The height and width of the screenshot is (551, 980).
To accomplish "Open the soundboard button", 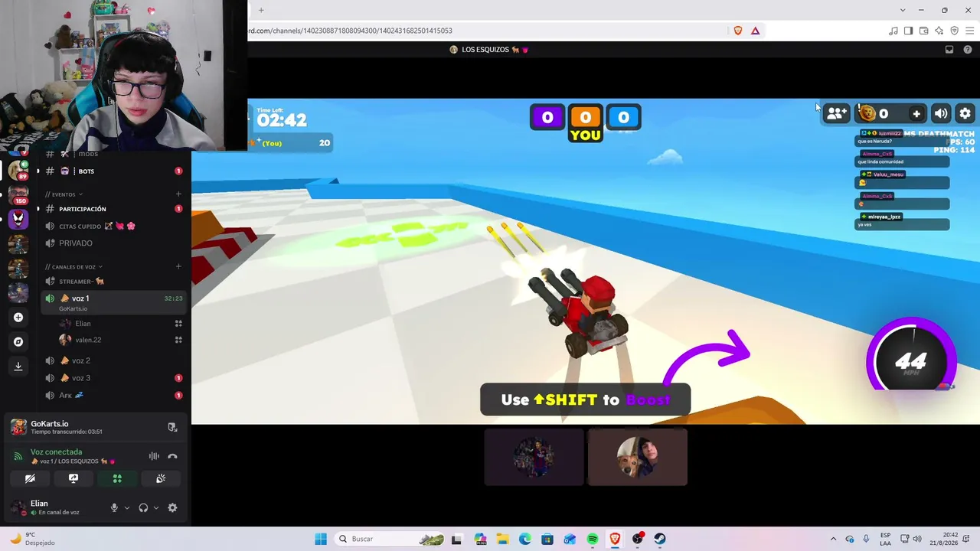I will click(161, 478).
